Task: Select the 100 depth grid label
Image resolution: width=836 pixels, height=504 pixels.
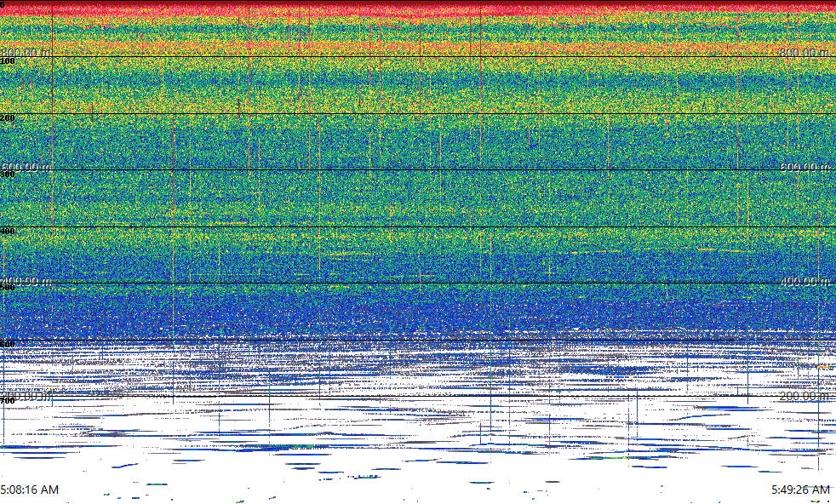Action: point(8,60)
